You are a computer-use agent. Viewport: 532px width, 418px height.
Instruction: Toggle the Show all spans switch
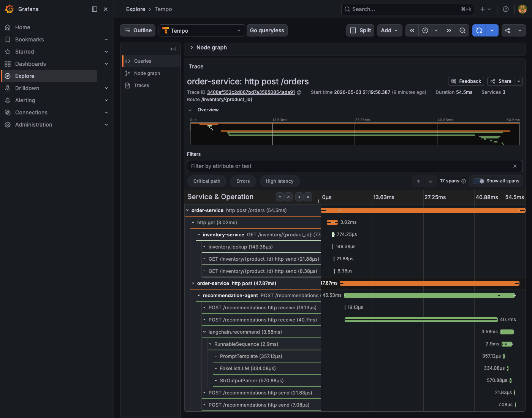479,181
